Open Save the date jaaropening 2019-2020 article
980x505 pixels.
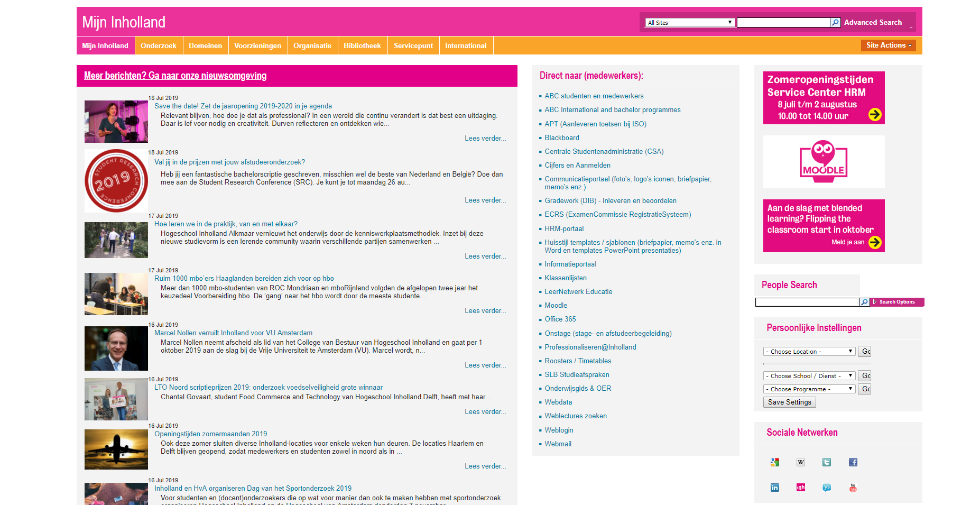[243, 106]
